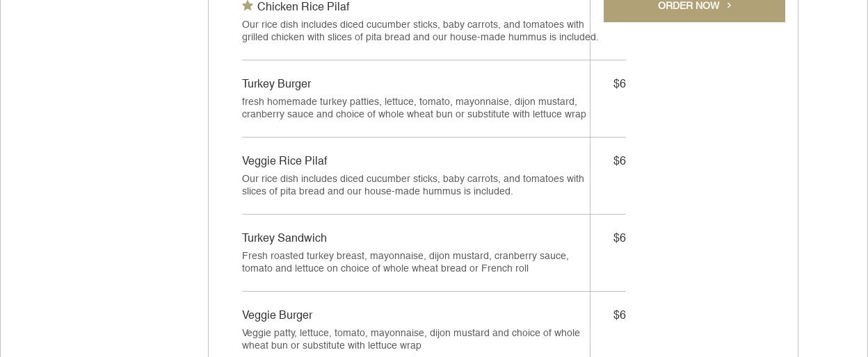The width and height of the screenshot is (868, 357).
Task: Click the Veggie Burger $6 price
Action: point(619,315)
